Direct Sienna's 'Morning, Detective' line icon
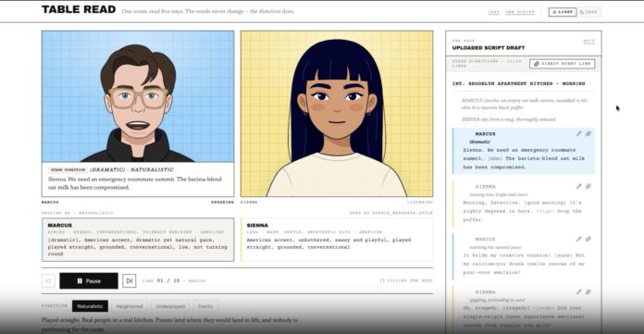Viewport: 644px width, 334px height. [588, 186]
